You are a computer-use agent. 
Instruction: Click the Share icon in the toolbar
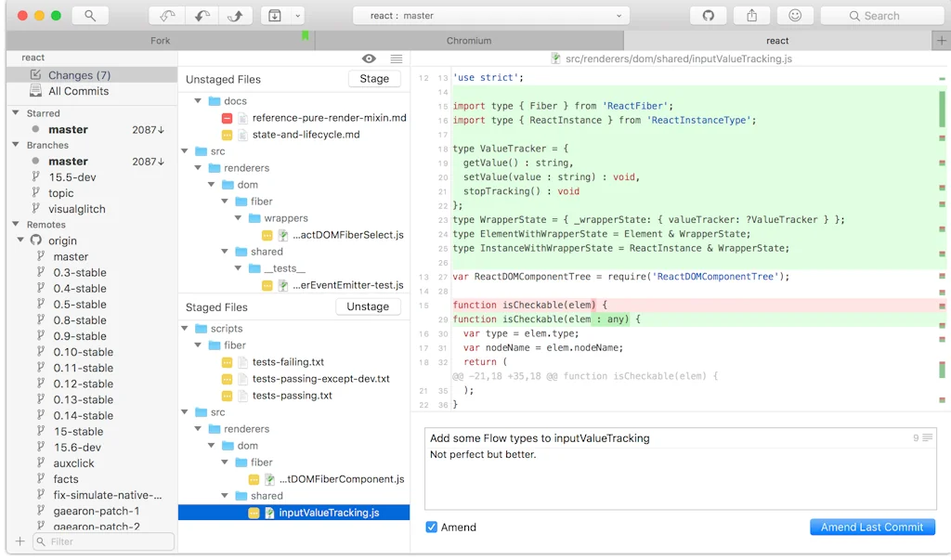tap(751, 15)
